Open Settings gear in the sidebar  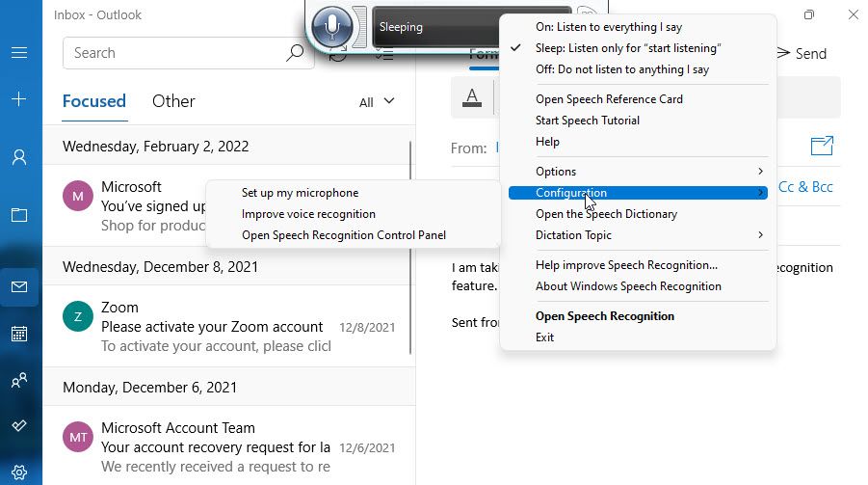pyautogui.click(x=19, y=472)
